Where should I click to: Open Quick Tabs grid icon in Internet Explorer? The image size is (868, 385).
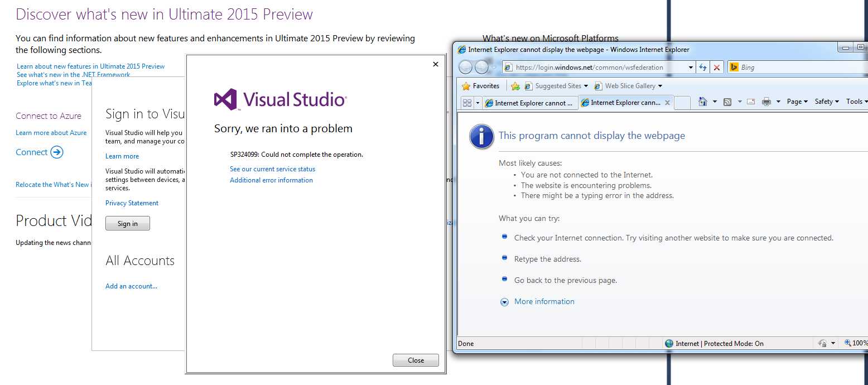[467, 103]
